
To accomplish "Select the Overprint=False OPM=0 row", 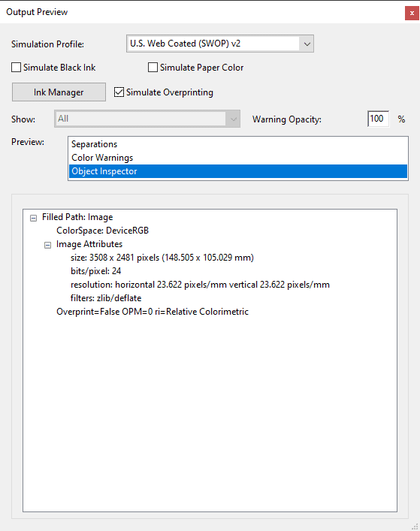I will coord(153,312).
